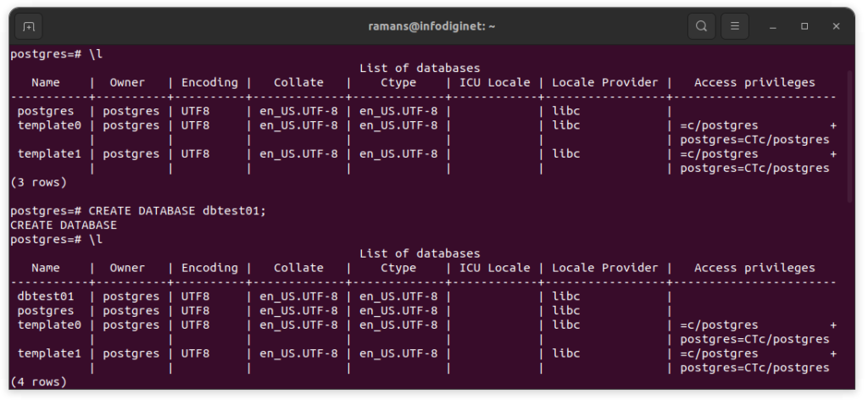Viewport: 868px width, 400px height.
Task: Close the terminal window
Action: point(836,26)
